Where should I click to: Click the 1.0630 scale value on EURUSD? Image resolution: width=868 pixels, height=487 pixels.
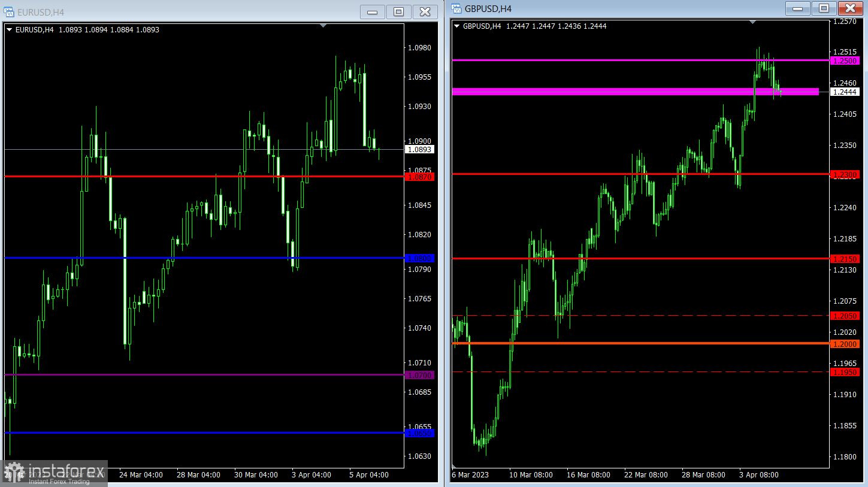coord(420,456)
